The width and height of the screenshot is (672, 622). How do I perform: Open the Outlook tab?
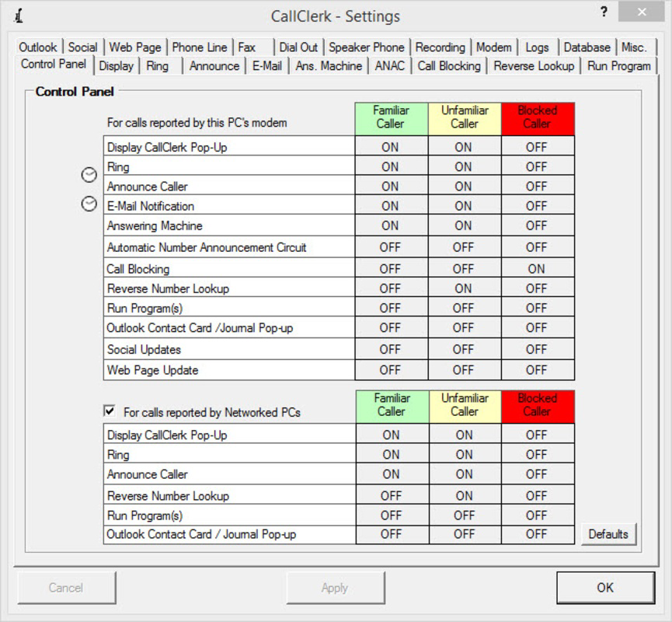pos(38,47)
